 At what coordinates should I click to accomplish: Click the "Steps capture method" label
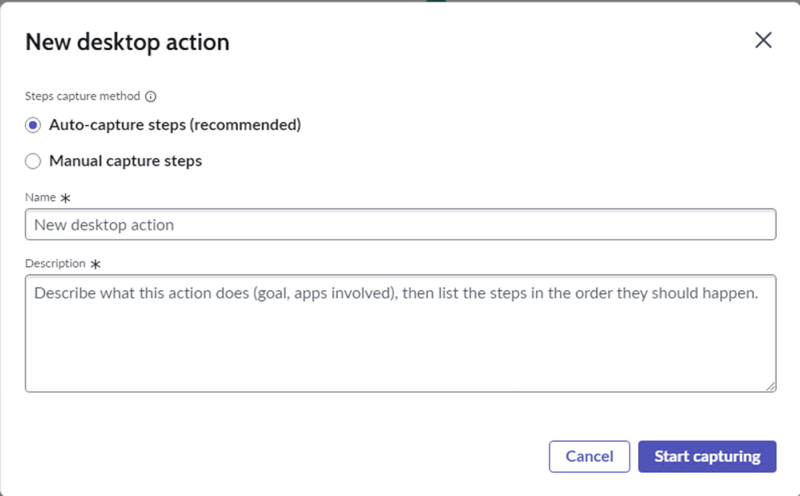(83, 96)
